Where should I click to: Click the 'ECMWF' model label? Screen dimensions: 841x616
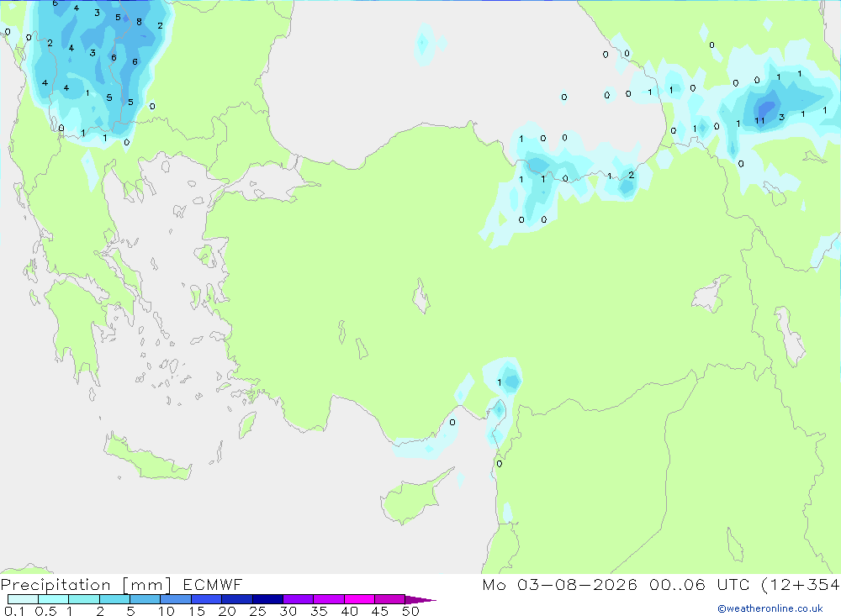click(x=213, y=584)
